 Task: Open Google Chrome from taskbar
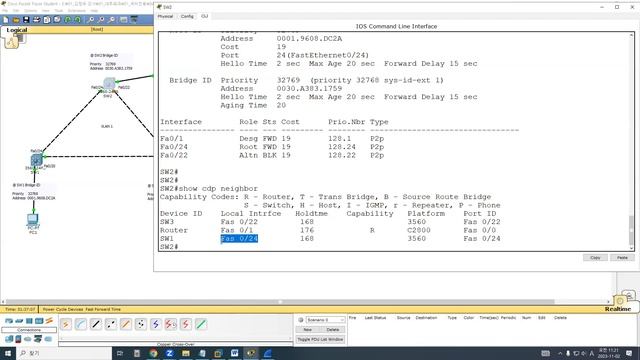153,353
